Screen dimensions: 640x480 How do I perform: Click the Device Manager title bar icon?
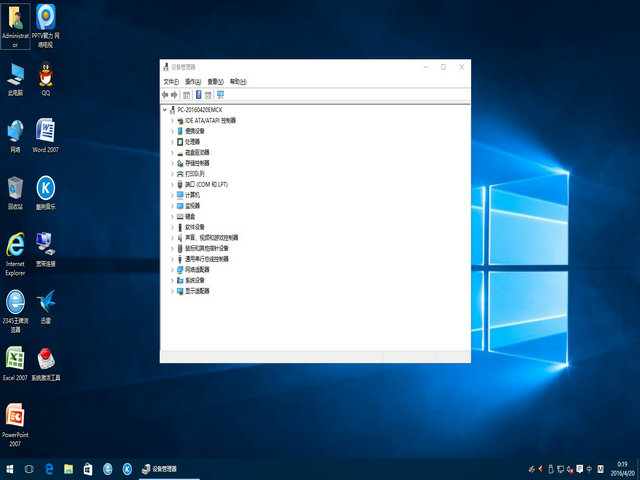coord(166,67)
